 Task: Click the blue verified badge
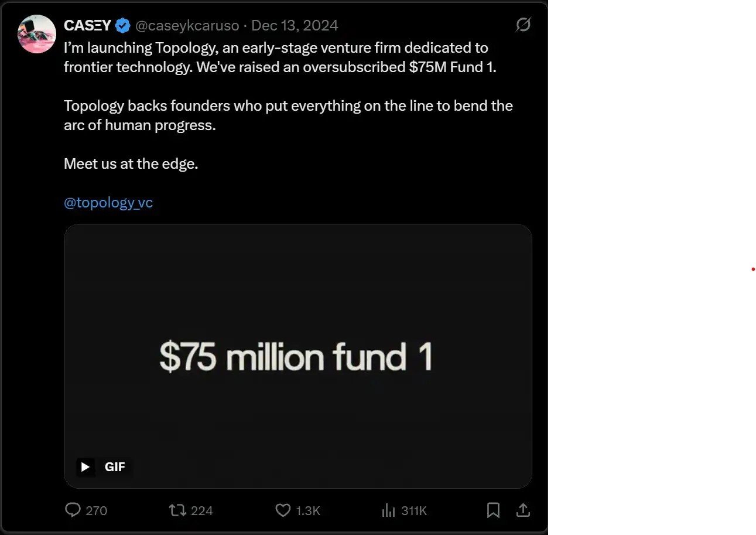tap(122, 26)
